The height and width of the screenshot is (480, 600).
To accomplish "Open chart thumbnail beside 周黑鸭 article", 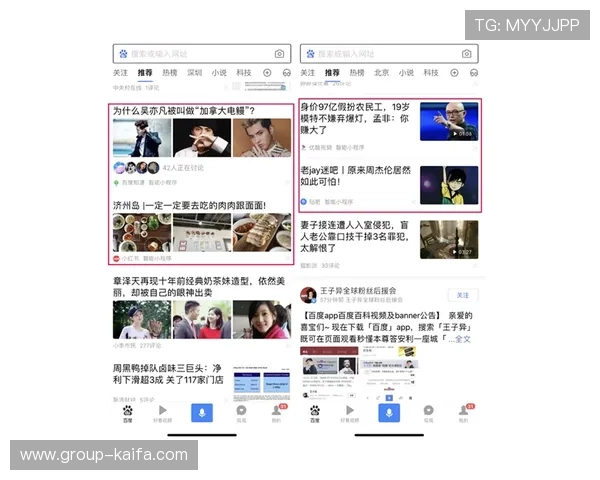I will (262, 384).
